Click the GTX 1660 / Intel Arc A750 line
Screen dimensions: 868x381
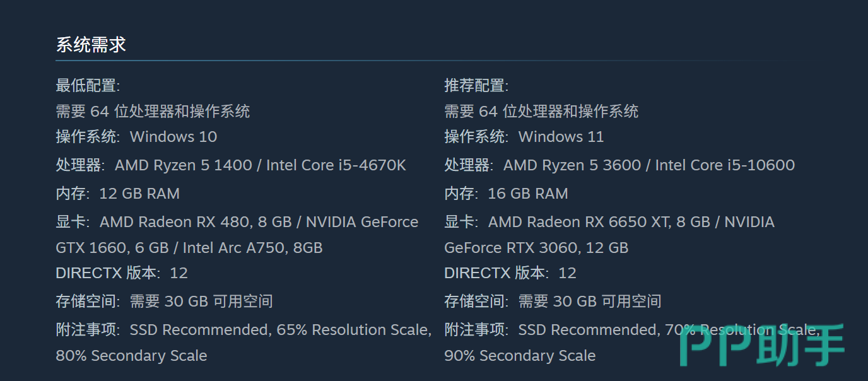(189, 248)
